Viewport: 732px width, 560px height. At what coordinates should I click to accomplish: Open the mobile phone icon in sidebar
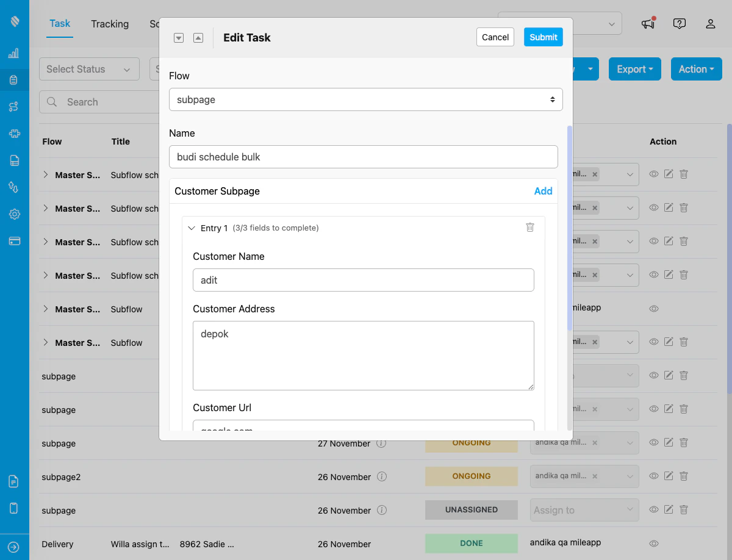(14, 508)
